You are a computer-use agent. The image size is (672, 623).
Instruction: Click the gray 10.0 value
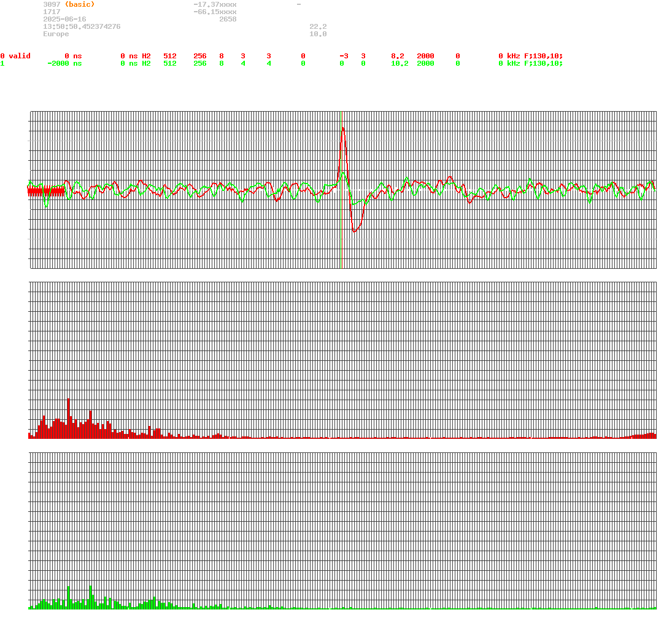tap(318, 34)
